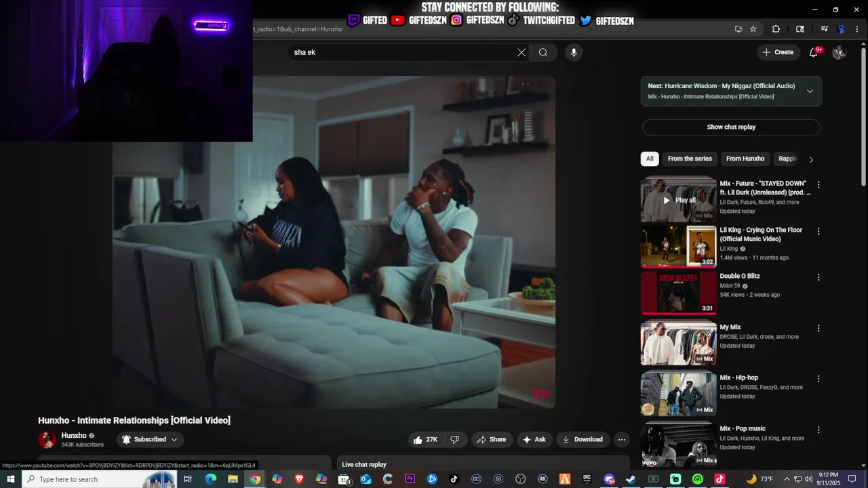Open My Mix thumbnail
Screen dimensions: 868x488
679,344
